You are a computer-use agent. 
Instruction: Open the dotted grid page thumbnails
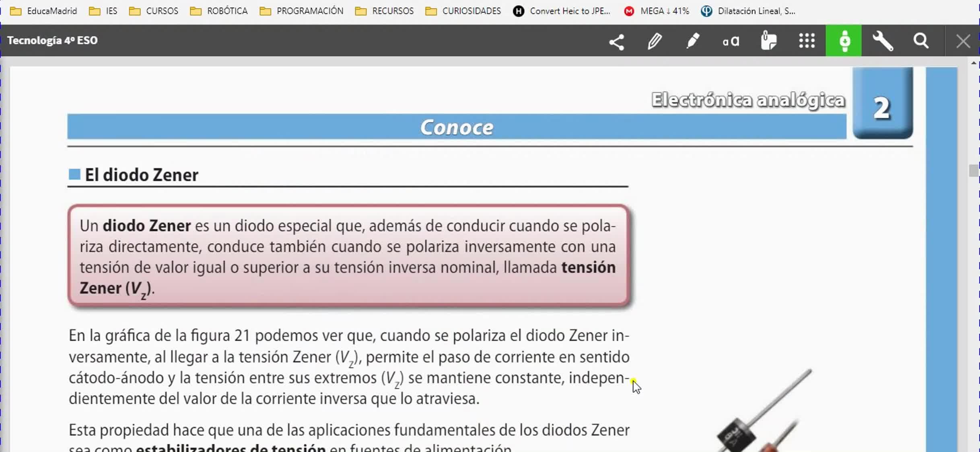(807, 41)
